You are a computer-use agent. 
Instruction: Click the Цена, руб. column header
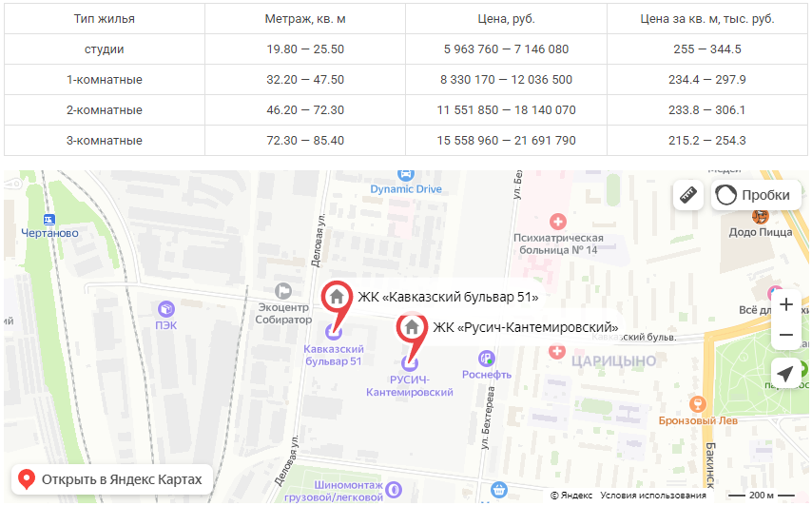tap(506, 19)
